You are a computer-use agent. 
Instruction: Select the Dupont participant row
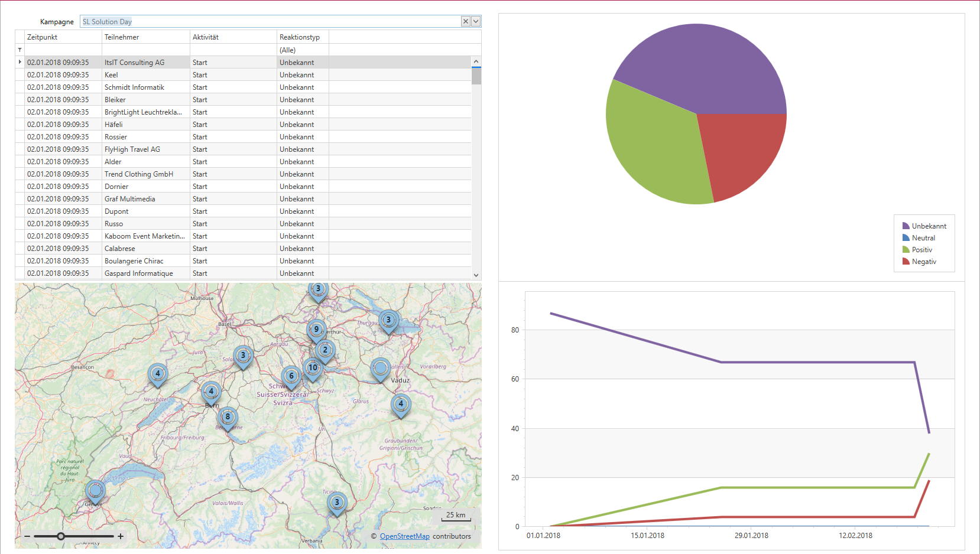click(243, 211)
